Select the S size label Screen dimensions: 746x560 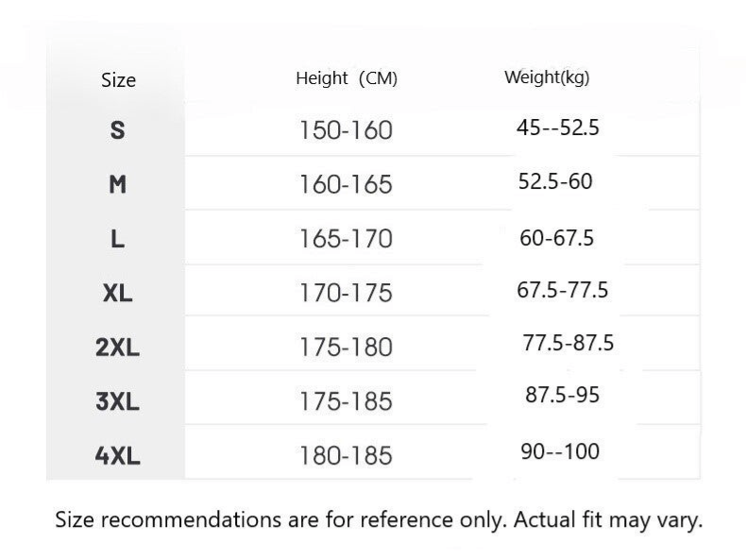pos(117,130)
